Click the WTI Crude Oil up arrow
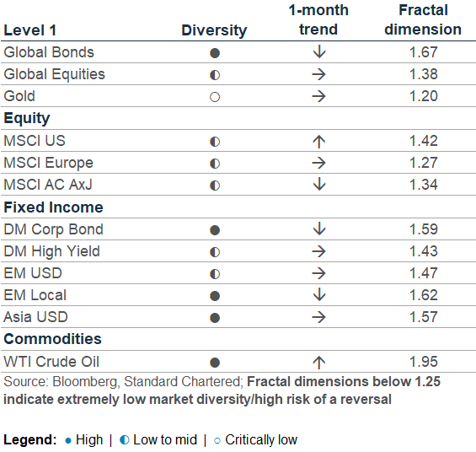Viewport: 476px width, 452px height. (318, 363)
